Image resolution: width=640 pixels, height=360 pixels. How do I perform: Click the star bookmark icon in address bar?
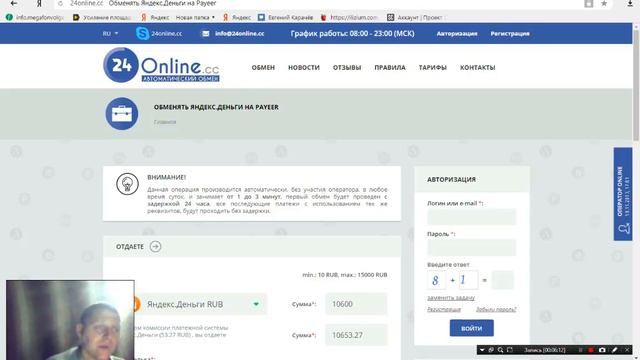604,4
